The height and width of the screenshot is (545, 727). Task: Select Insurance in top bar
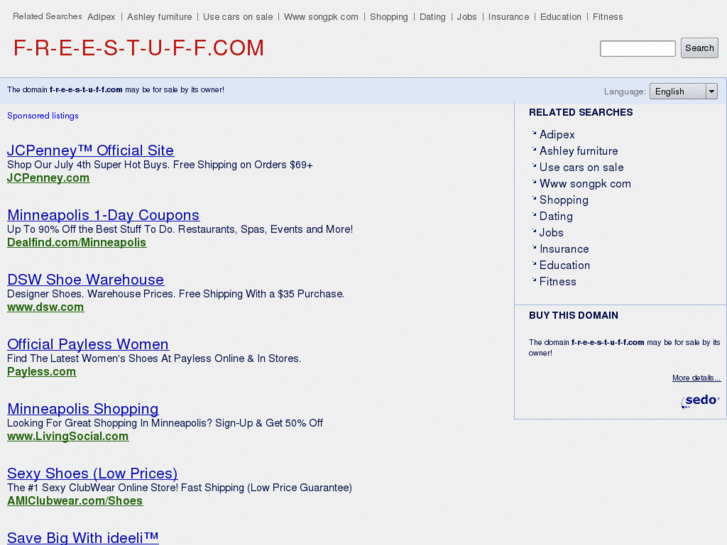click(x=508, y=17)
